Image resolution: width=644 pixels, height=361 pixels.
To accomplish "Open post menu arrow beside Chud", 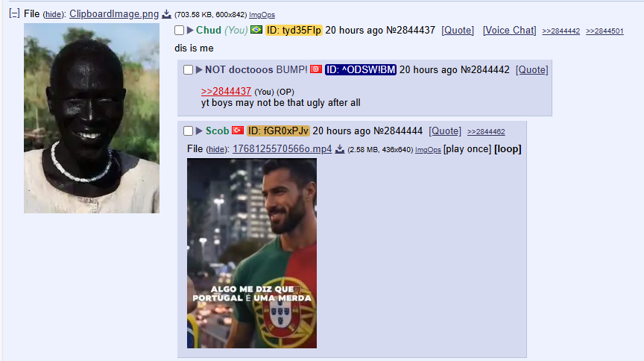I will click(190, 30).
